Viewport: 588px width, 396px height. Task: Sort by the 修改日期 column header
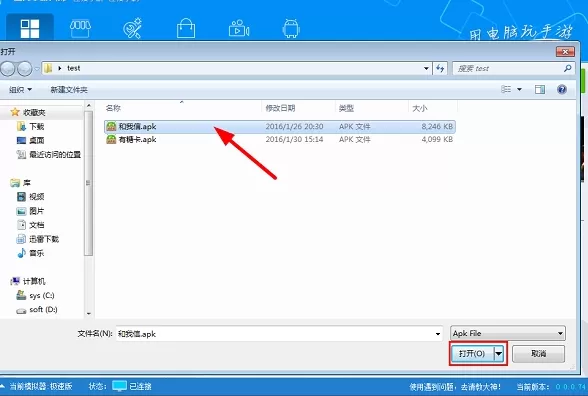click(298, 108)
